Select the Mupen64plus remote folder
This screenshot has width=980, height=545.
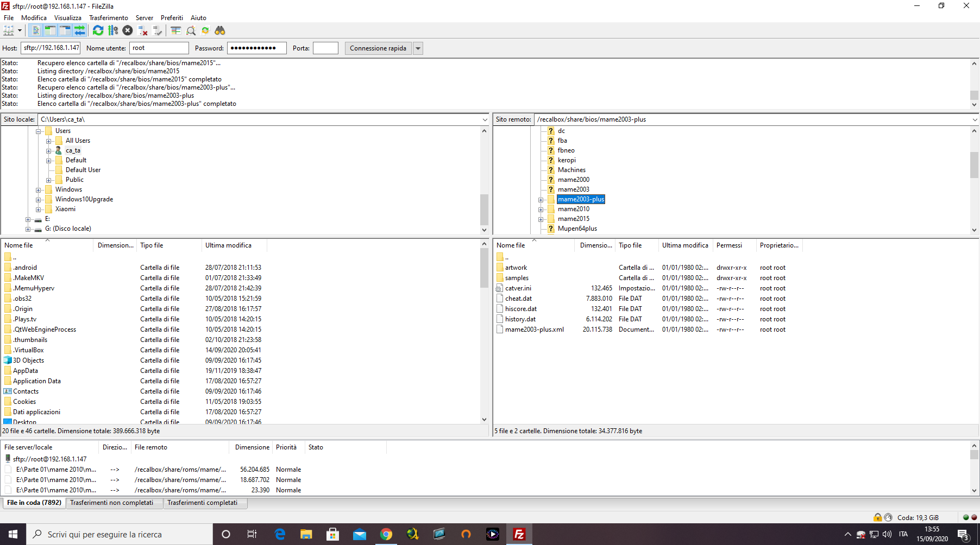tap(577, 229)
